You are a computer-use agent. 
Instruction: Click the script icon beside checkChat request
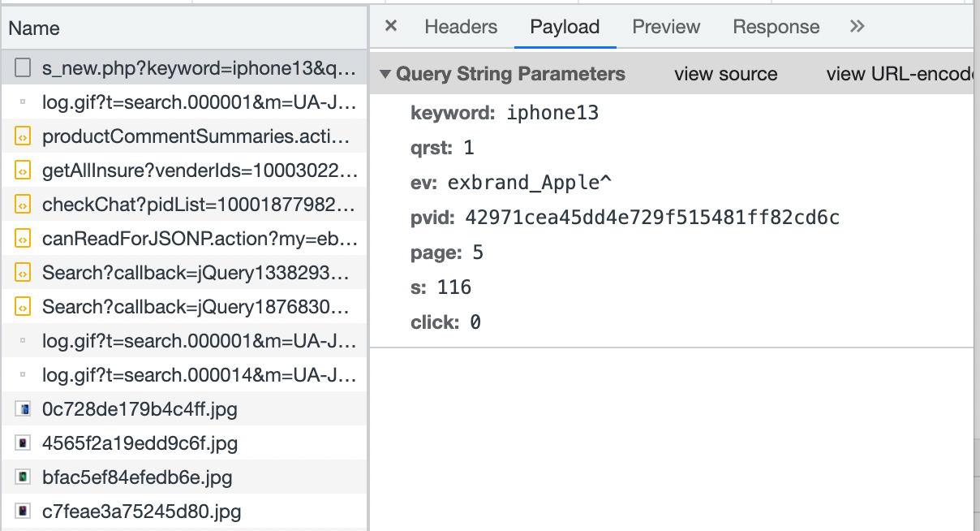tap(24, 205)
